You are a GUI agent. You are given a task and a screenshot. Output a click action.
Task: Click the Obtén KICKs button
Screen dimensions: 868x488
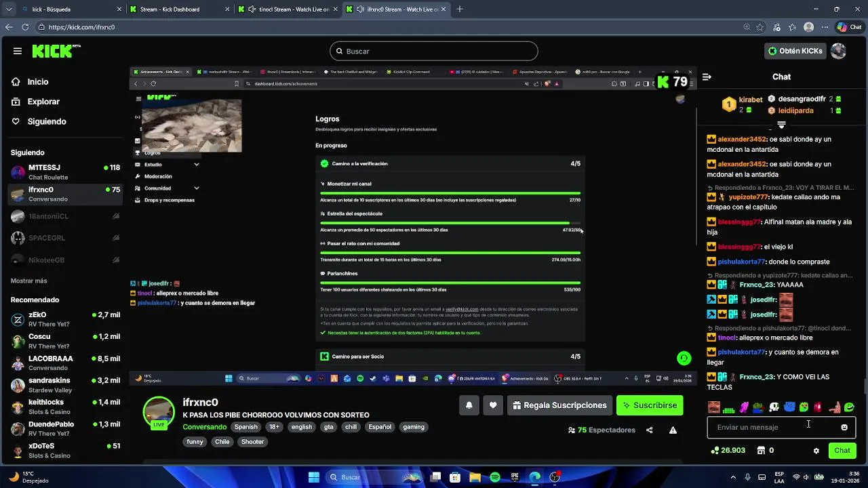pos(795,51)
